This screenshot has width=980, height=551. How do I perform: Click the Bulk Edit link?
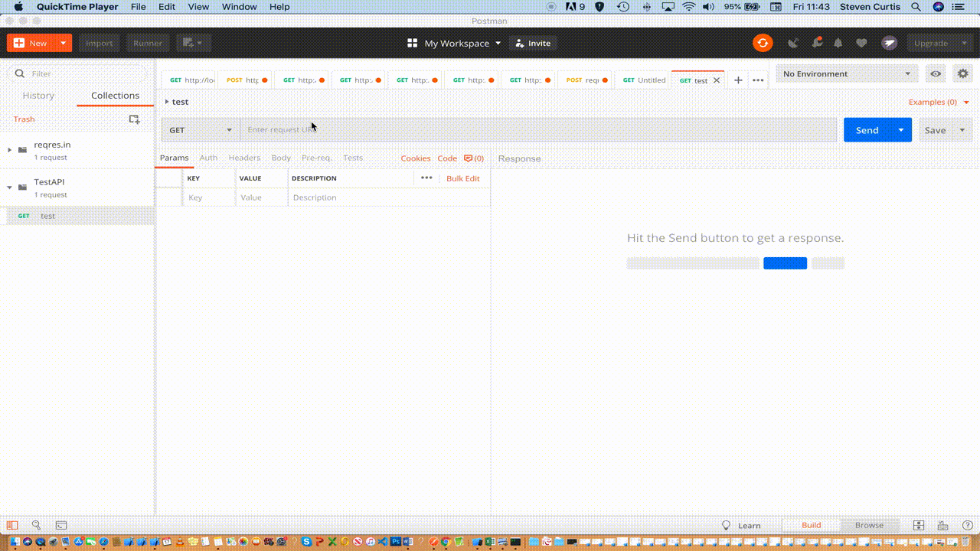(463, 178)
